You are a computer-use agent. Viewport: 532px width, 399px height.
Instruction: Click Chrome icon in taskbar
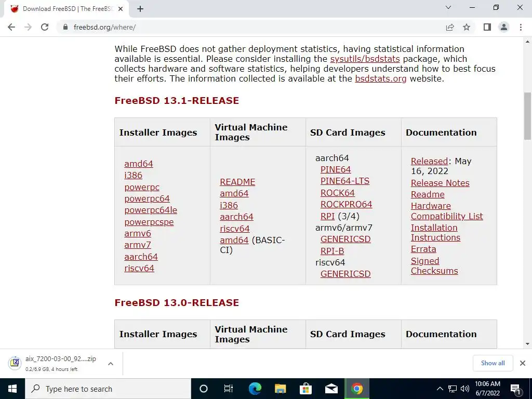point(356,389)
